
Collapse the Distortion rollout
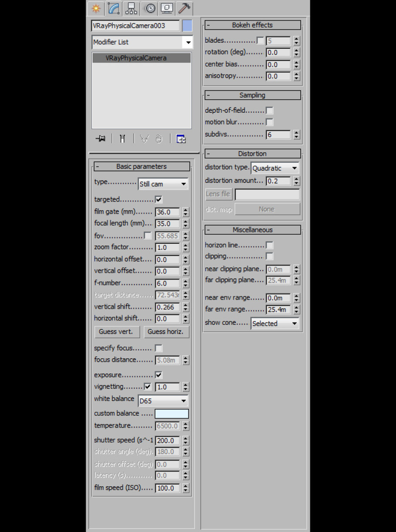[252, 153]
